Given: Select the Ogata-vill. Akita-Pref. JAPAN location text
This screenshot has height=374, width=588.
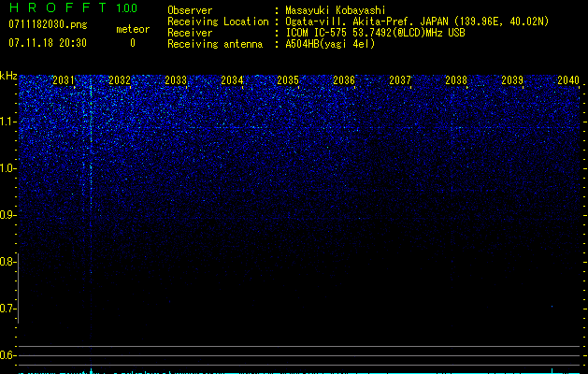Looking at the screenshot, I should 417,22.
